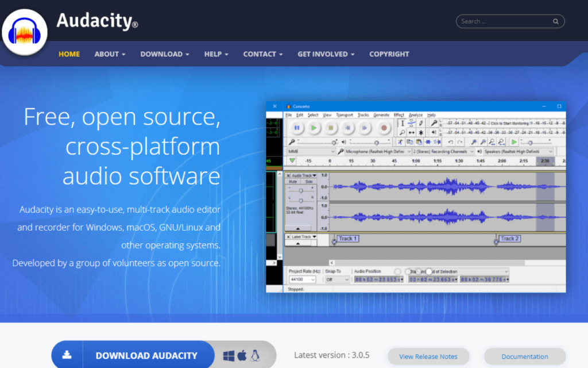Click the playback meter speaker icon

pos(434,132)
